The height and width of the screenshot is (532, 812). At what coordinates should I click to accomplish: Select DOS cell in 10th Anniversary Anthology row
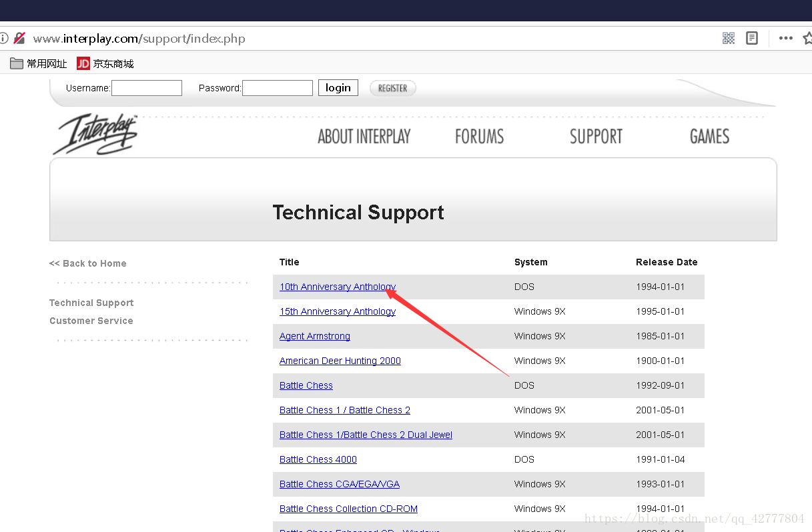click(524, 287)
